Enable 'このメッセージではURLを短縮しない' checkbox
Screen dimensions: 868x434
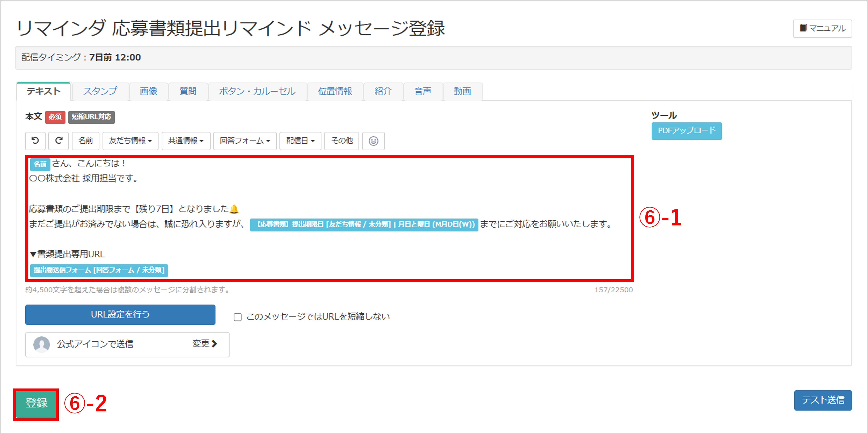pos(237,317)
